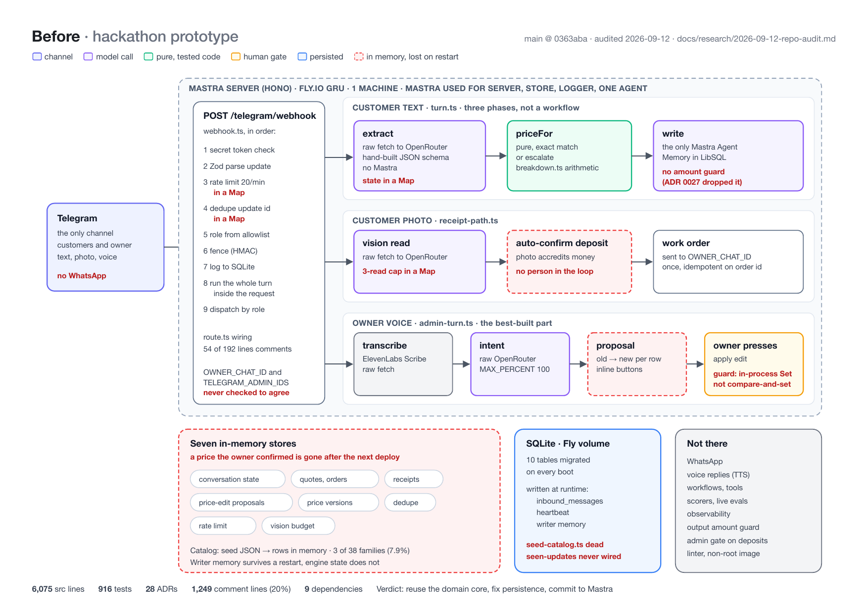
Task: Select the owner presses gate node
Action: pyautogui.click(x=754, y=364)
